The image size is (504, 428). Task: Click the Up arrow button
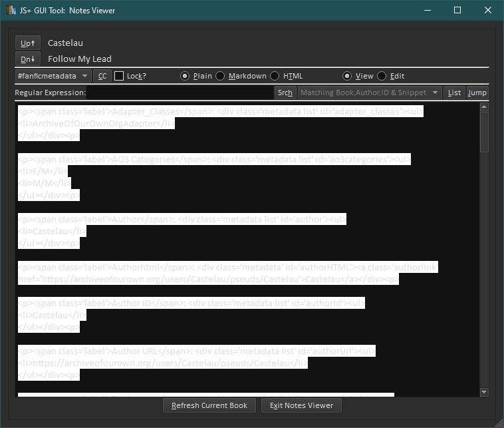28,43
